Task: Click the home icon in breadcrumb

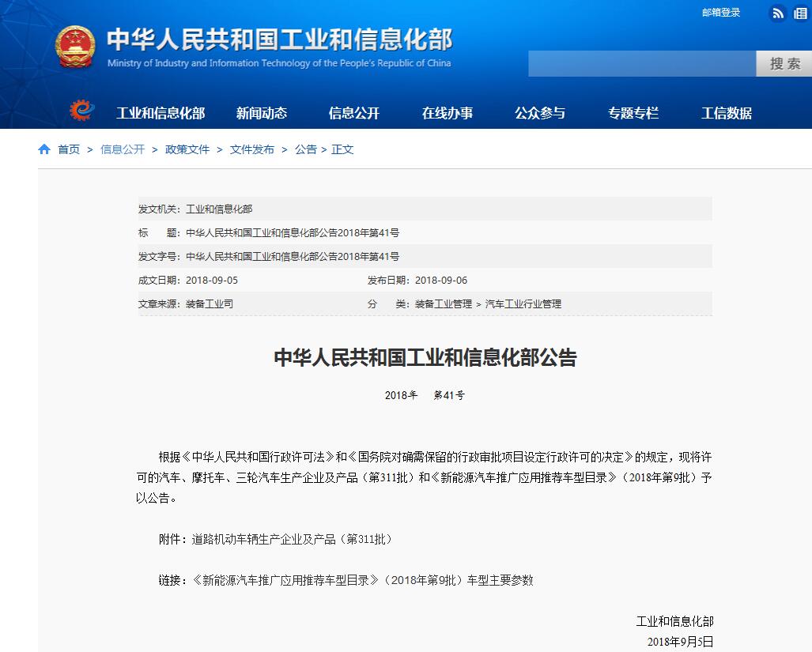Action: pos(44,149)
